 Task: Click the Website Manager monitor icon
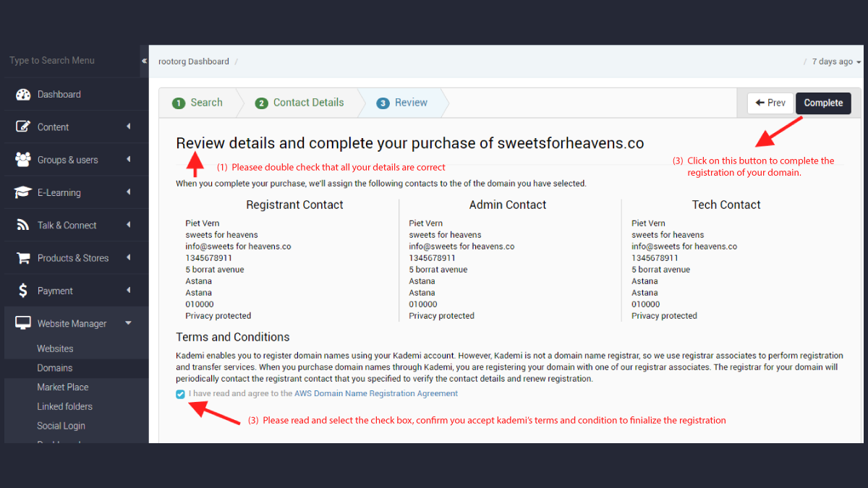[23, 323]
